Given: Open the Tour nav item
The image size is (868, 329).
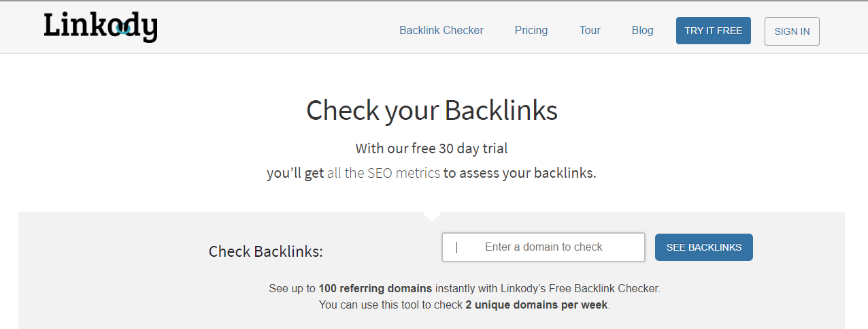Looking at the screenshot, I should [x=590, y=30].
